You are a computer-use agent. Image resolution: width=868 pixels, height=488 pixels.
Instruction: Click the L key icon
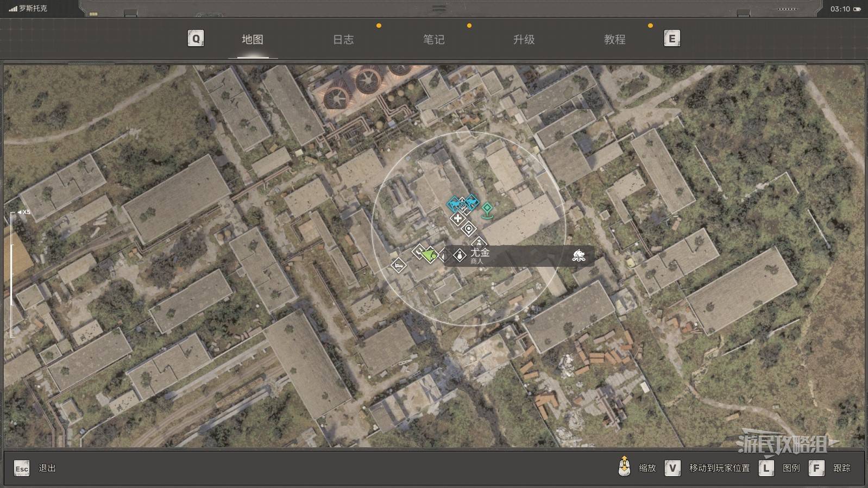[766, 468]
